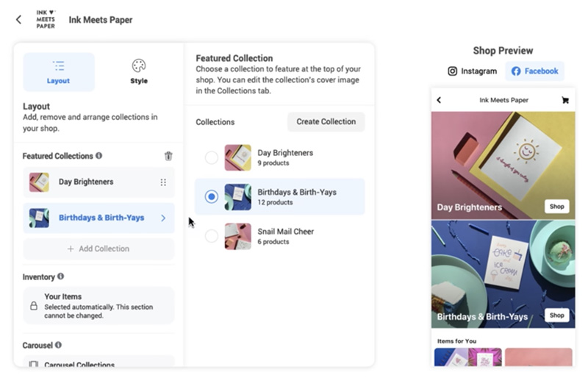588x378 pixels.
Task: Click Shop button on Birthdays & Birth-Yays banner
Action: [557, 315]
